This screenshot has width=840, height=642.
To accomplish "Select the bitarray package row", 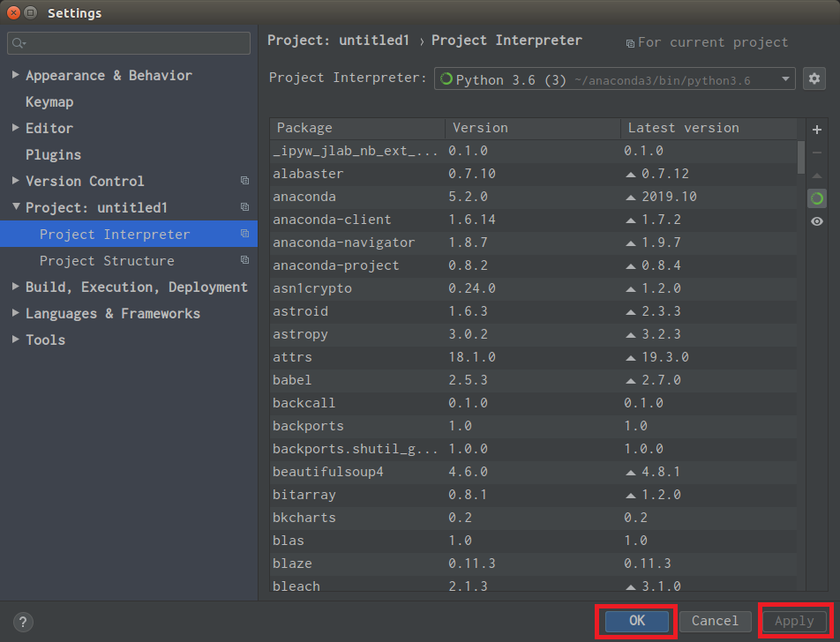I will click(534, 495).
